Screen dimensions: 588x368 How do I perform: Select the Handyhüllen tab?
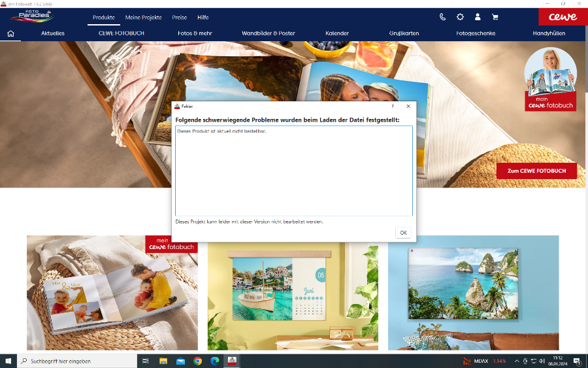click(549, 33)
